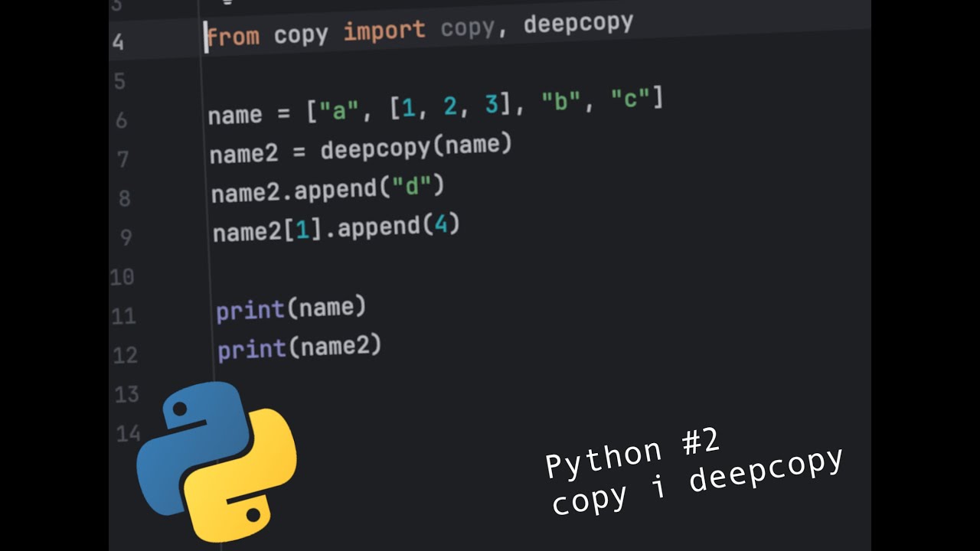
Task: Click line number 8 in the gutter
Action: click(124, 198)
